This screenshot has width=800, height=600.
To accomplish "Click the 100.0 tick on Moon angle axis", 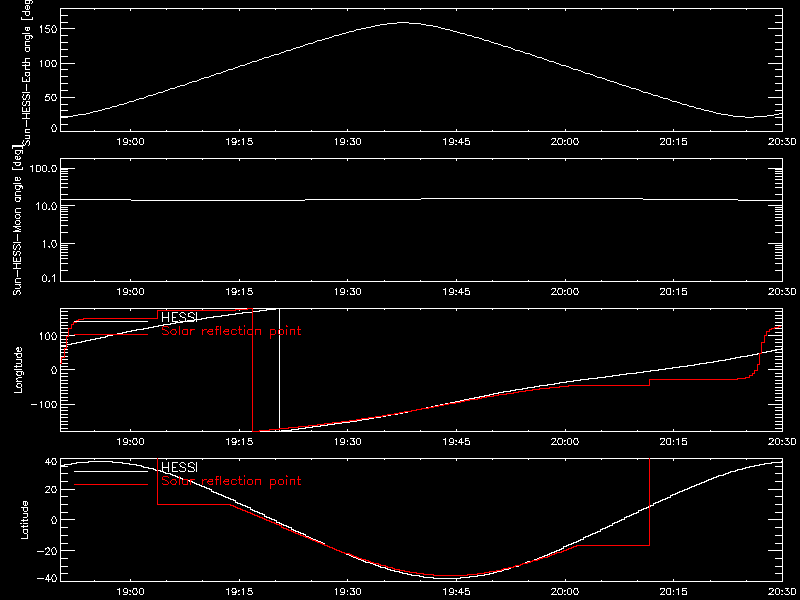I will (43, 169).
